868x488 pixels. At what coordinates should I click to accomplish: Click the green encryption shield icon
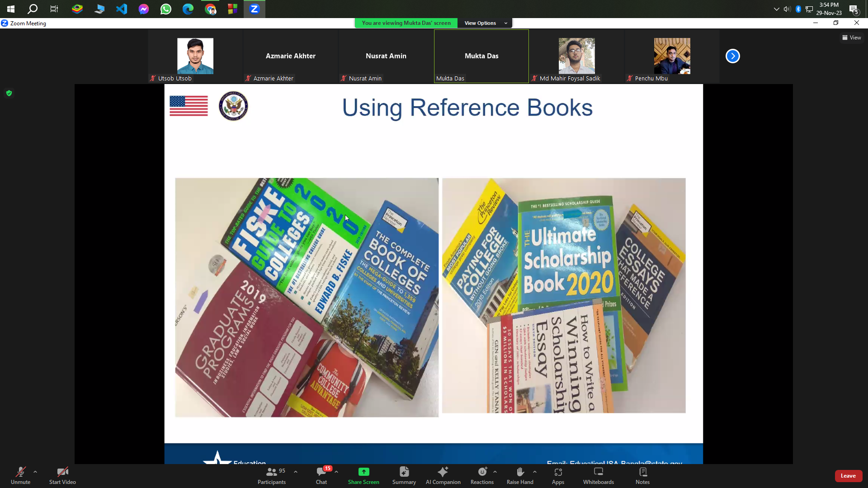(x=9, y=93)
